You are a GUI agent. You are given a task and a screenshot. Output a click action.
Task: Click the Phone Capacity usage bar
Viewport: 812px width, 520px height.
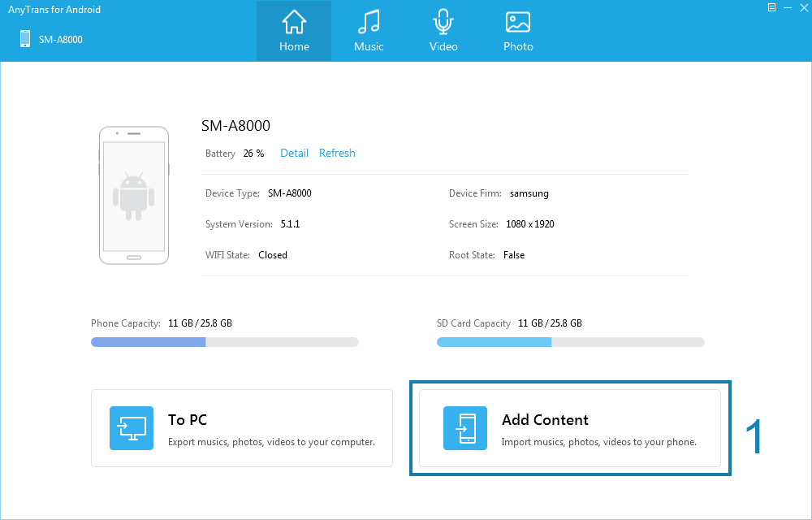tap(225, 342)
